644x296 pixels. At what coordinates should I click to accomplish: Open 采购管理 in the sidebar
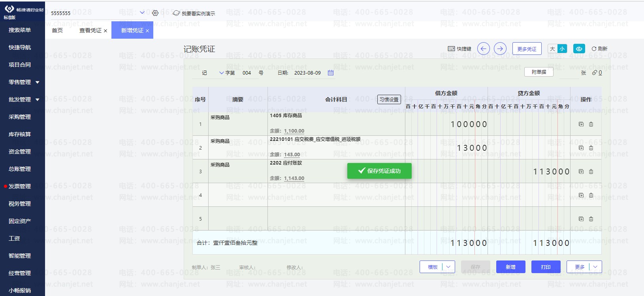(x=20, y=117)
